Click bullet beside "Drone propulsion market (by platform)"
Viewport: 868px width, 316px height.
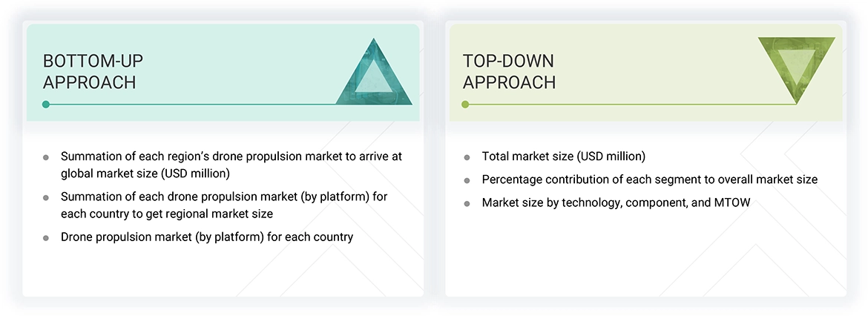point(46,238)
